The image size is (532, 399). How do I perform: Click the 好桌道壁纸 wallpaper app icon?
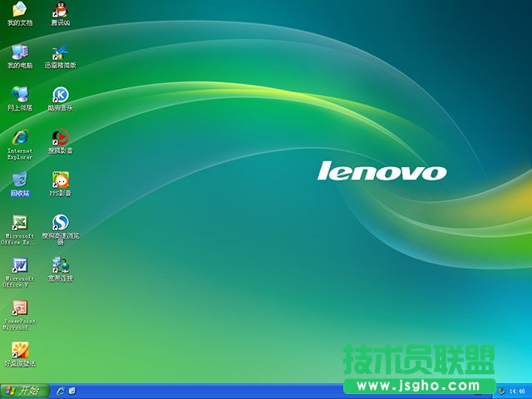point(20,350)
